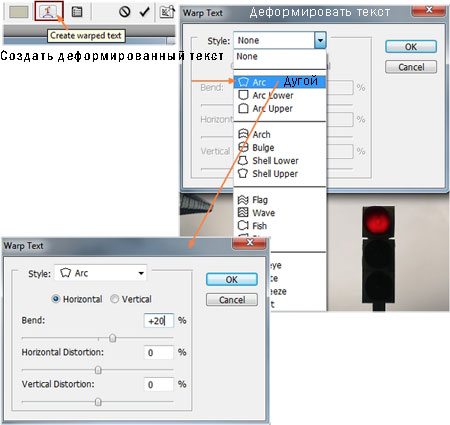Click Cancel in the lower Warp Text dialog
This screenshot has width=450, height=425.
(232, 300)
